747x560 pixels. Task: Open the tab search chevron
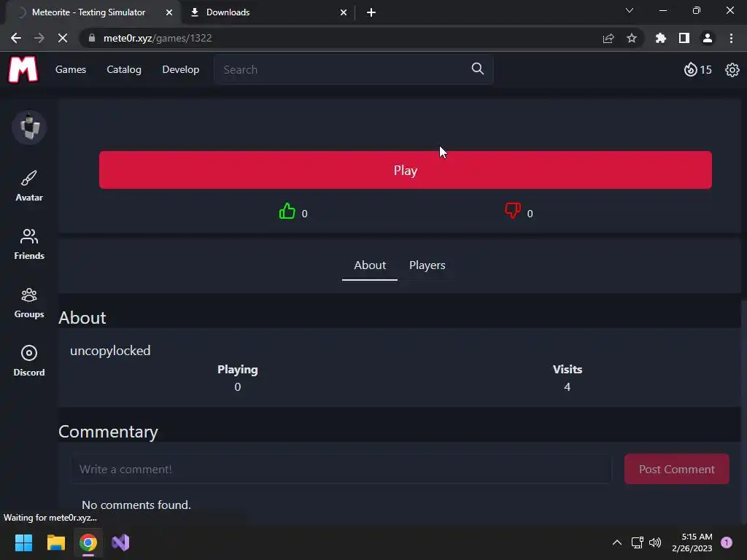[630, 10]
